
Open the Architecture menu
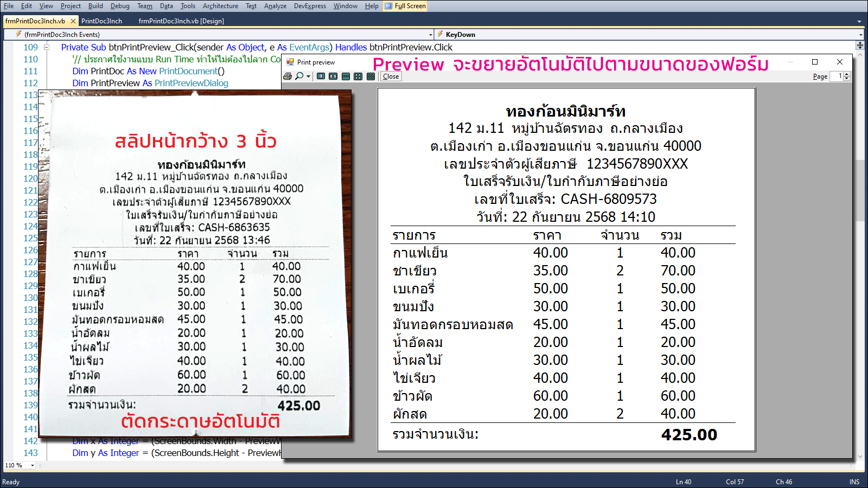click(x=220, y=6)
